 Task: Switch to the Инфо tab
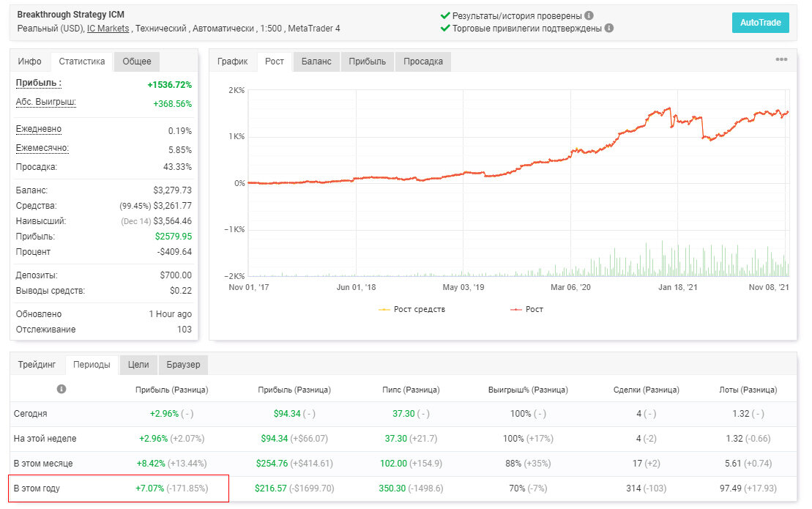point(29,61)
